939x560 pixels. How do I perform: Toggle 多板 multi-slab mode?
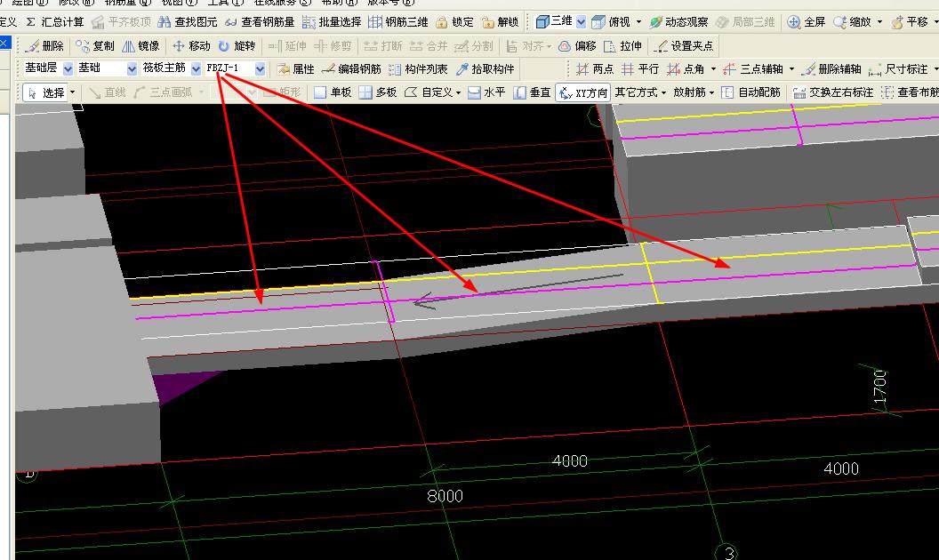pos(378,92)
